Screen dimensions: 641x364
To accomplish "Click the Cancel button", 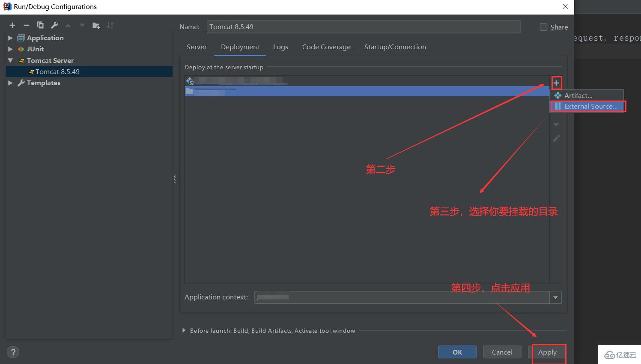I will [502, 352].
